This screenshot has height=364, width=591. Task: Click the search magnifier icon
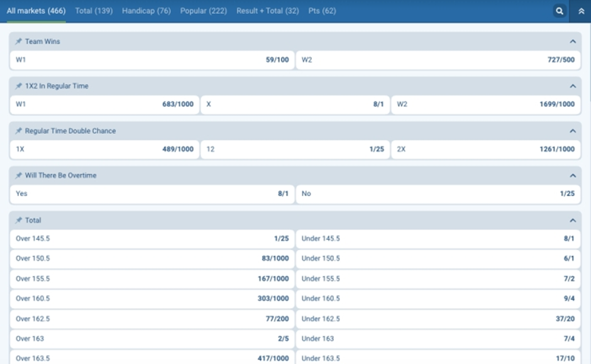[x=560, y=11]
